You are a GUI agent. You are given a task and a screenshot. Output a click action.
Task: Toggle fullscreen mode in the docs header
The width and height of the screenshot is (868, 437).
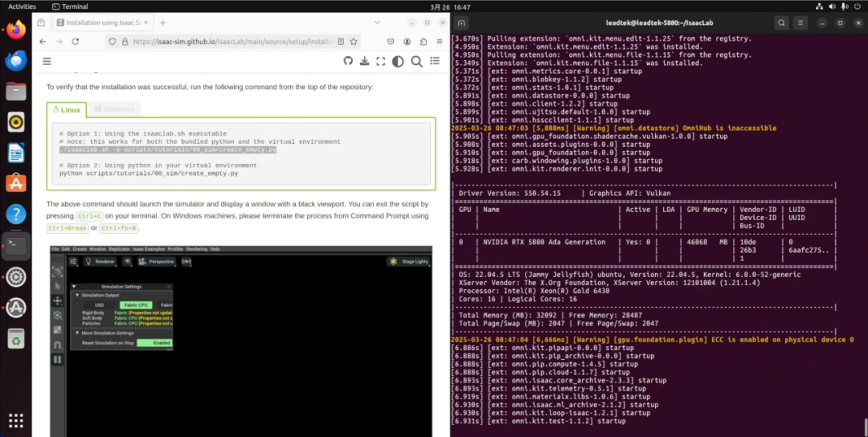(381, 61)
